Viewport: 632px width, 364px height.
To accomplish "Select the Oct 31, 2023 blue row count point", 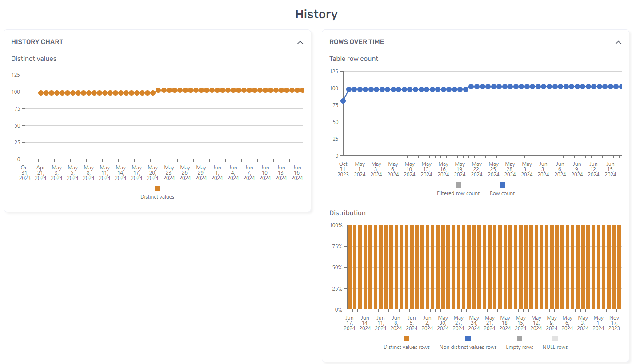I will click(x=343, y=101).
